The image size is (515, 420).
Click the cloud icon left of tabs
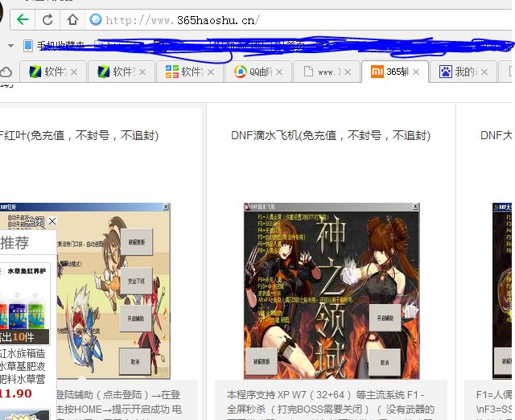pyautogui.click(x=6, y=72)
